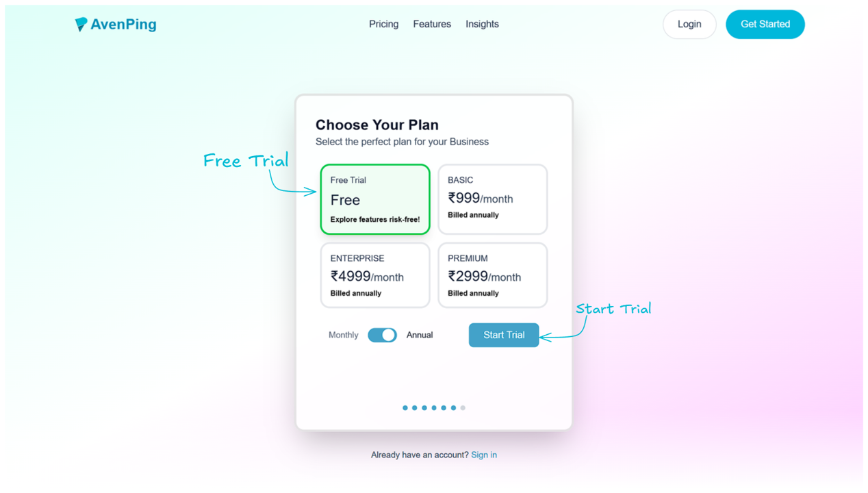868x493 pixels.
Task: Choose the BASIC ₹999/month plan
Action: pos(492,199)
